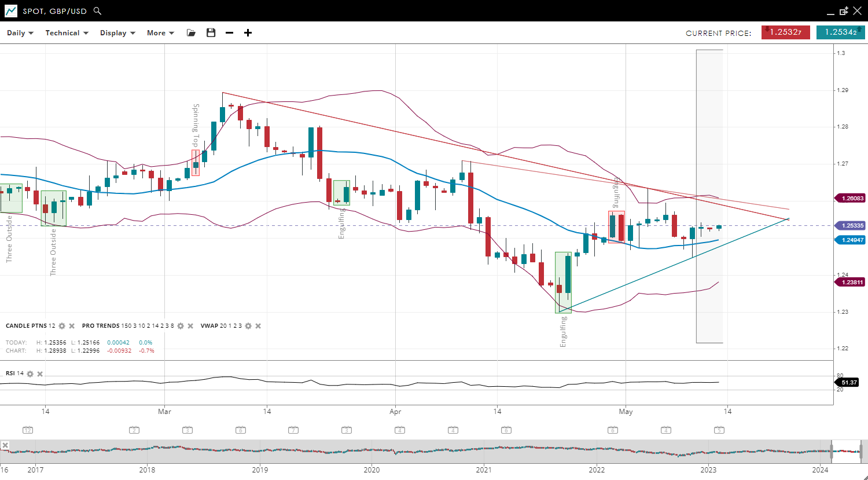
Task: Open the Display options dropdown
Action: tap(117, 33)
